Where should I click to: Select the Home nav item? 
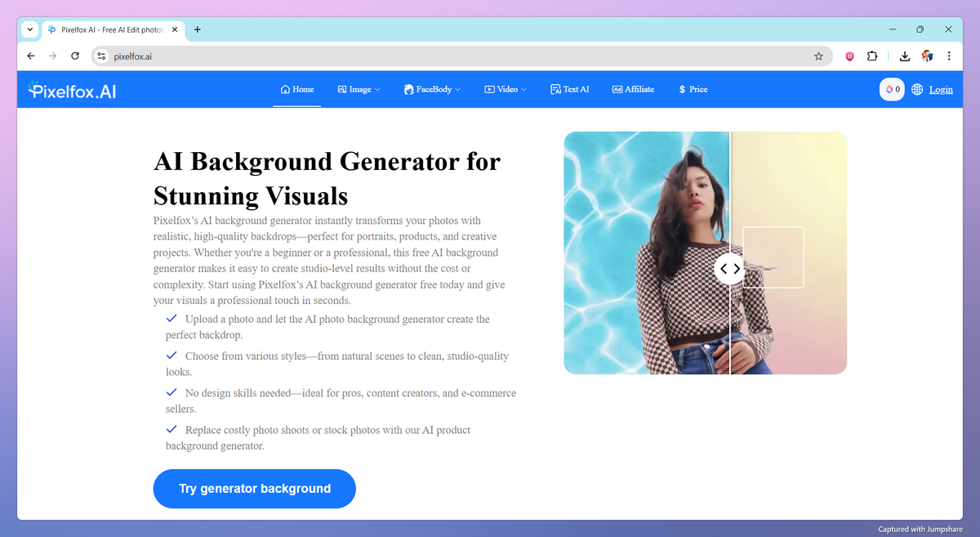[x=297, y=89]
